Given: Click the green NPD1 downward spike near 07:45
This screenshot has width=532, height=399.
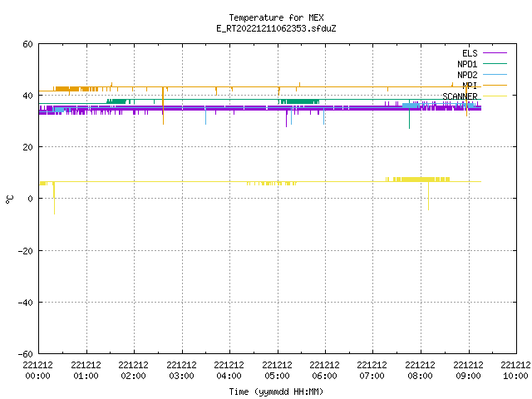Looking at the screenshot, I should click(x=409, y=115).
